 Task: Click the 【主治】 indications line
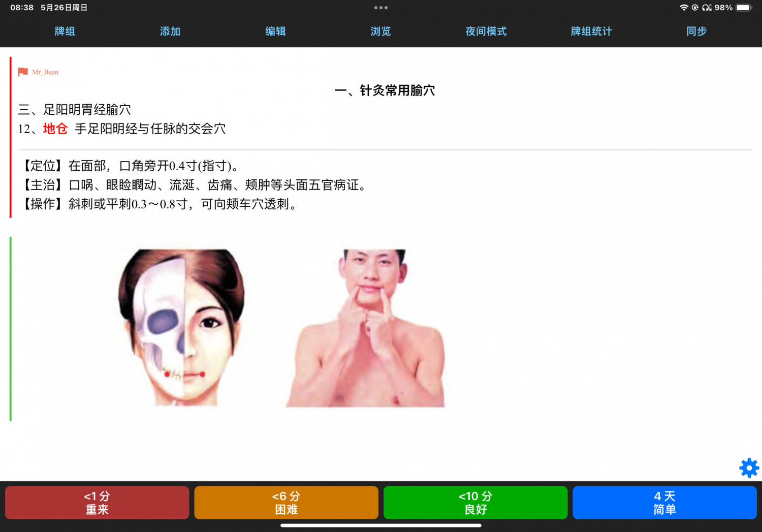click(193, 185)
